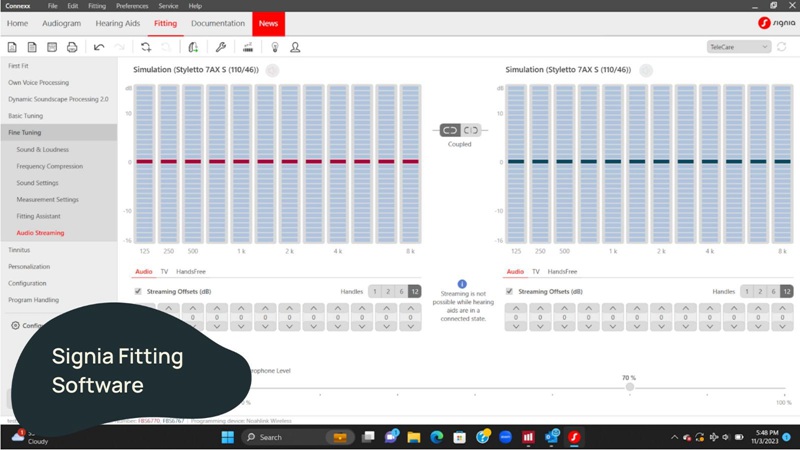Open the TeleCare dropdown
The height and width of the screenshot is (450, 800).
click(x=738, y=47)
